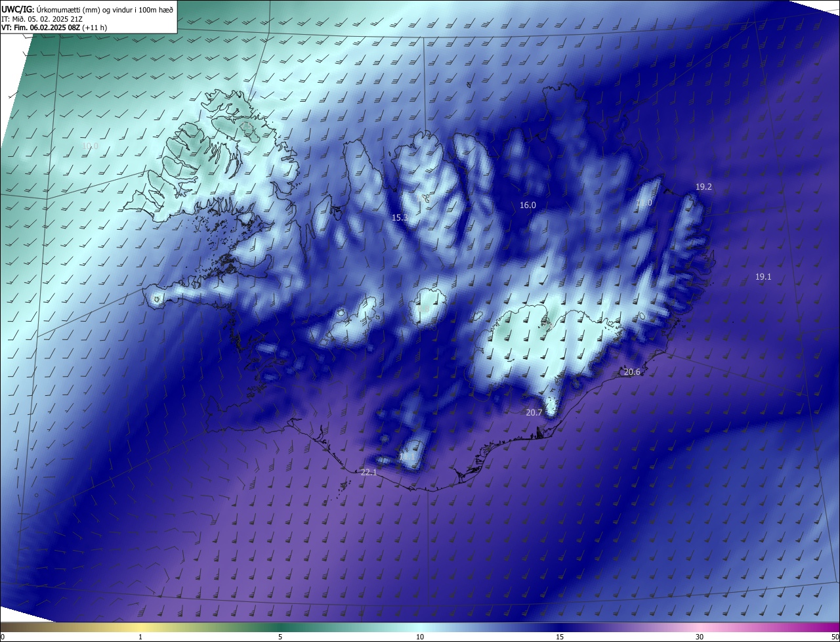Screen dimensions: 840x642
Task: Click the 15.3 value label on the map
Action: click(x=400, y=217)
